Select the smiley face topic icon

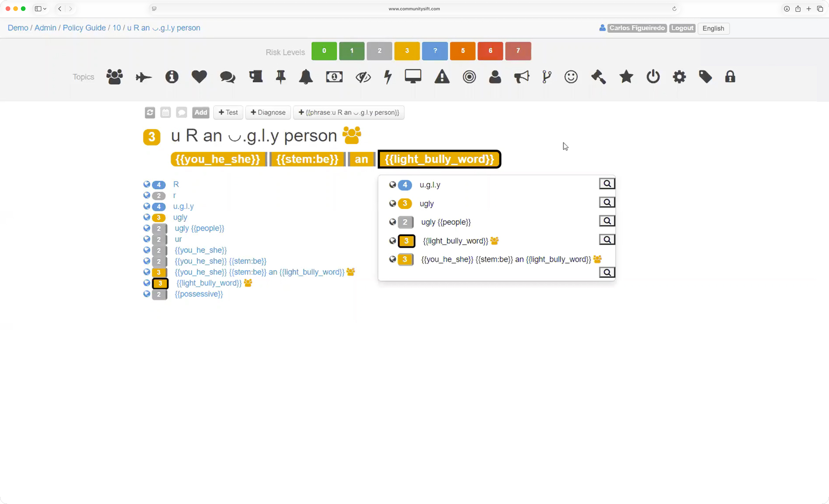pyautogui.click(x=571, y=77)
